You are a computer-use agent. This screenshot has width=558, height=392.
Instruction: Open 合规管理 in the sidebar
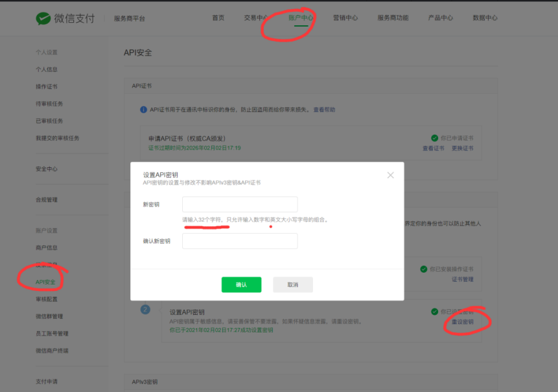(47, 200)
